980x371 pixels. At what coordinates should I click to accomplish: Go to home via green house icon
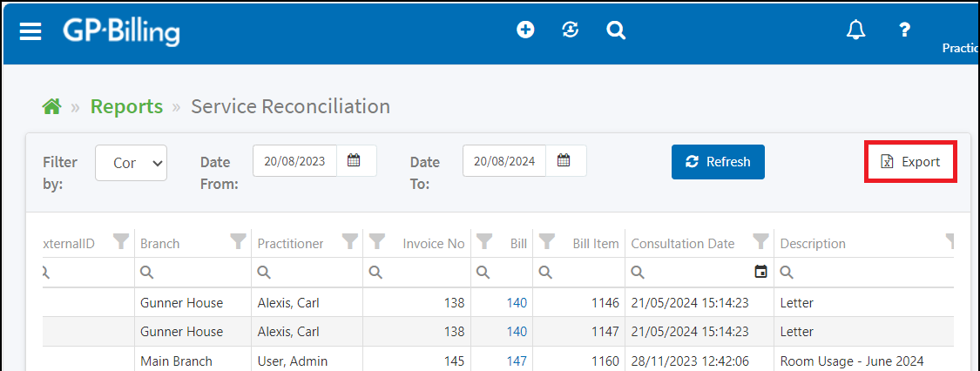52,107
